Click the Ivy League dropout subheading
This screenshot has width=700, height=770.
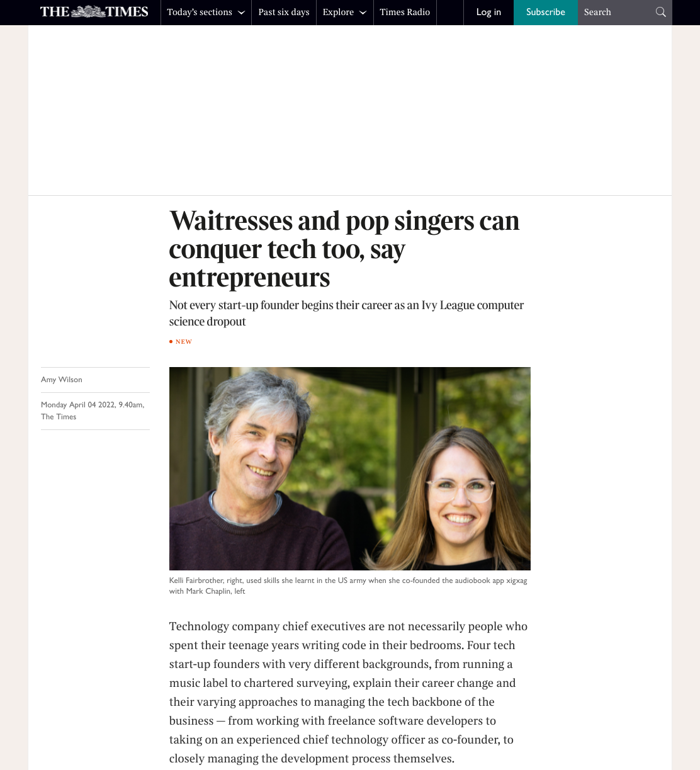coord(346,313)
